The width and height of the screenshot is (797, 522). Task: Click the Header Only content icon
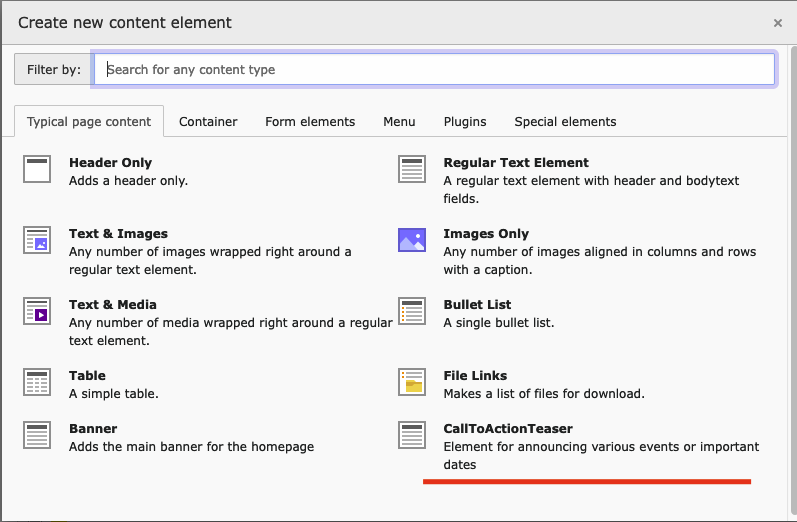[x=37, y=169]
